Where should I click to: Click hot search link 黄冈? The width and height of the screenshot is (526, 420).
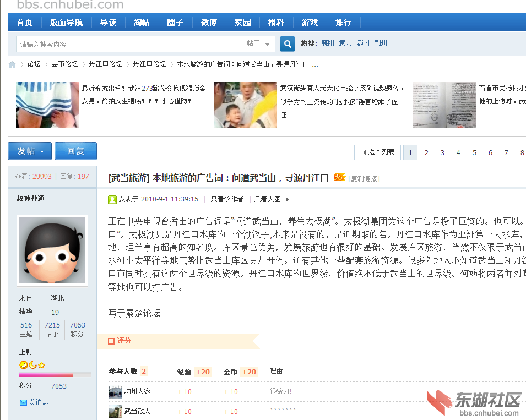345,43
